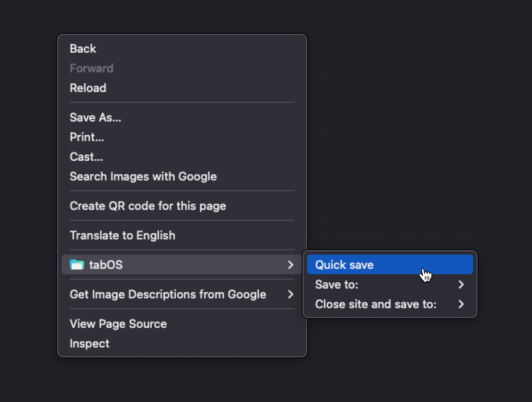This screenshot has width=532, height=402.
Task: Select the Save to: submenu item
Action: [390, 285]
